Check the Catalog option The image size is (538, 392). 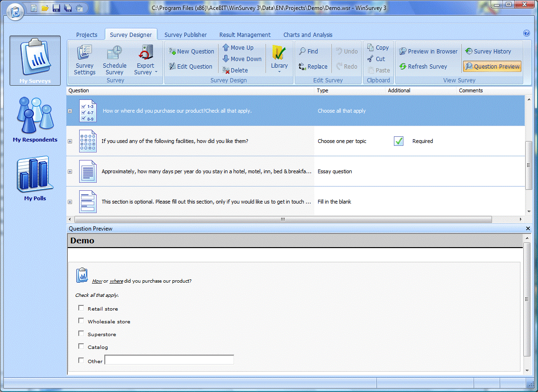(81, 347)
